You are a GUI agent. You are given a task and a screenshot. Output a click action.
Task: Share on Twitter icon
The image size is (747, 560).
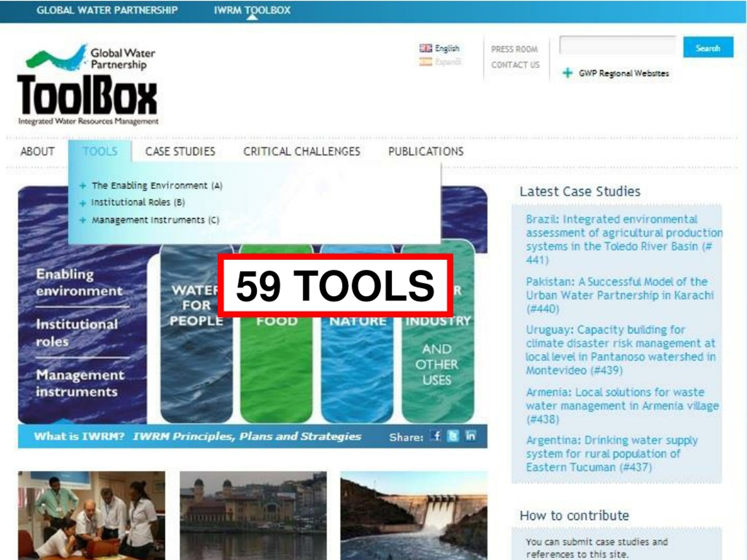pos(453,436)
